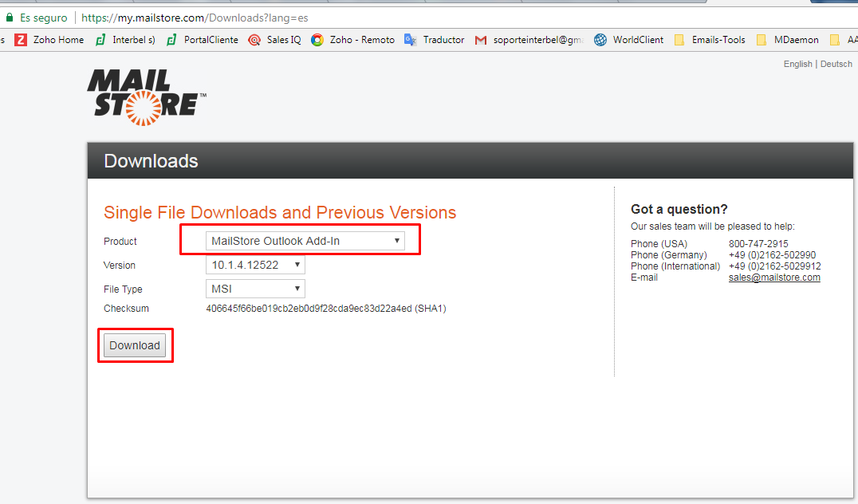Open the Version dropdown 10.1.4.12522

click(255, 265)
